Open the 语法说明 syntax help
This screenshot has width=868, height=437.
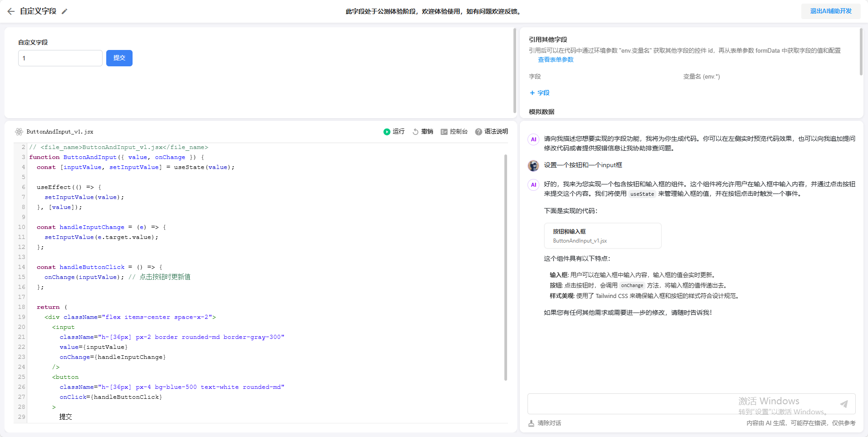coord(491,132)
